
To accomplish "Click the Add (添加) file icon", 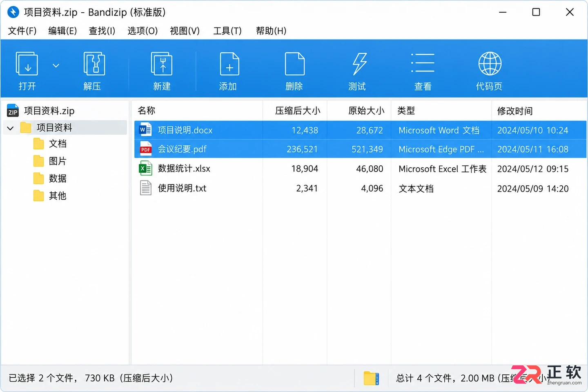I will [229, 64].
